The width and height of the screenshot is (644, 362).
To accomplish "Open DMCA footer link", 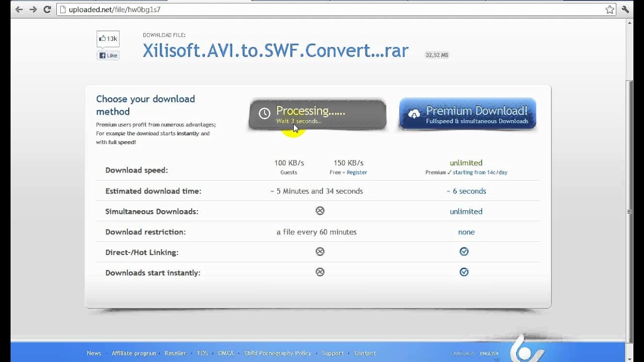I will pyautogui.click(x=226, y=353).
